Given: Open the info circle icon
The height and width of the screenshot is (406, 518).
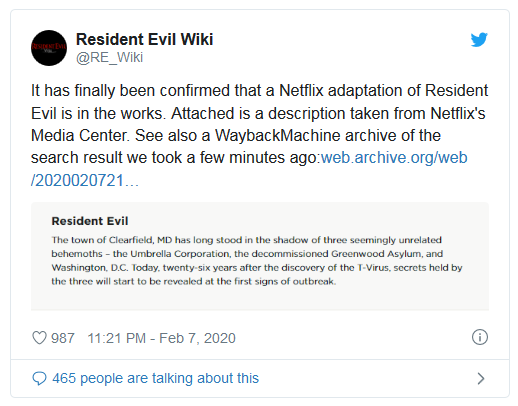Looking at the screenshot, I should point(480,337).
